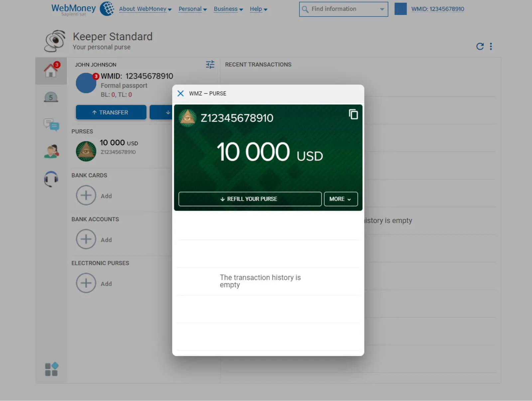
Task: Open the purse sidebar icon showing 5
Action: pyautogui.click(x=51, y=97)
